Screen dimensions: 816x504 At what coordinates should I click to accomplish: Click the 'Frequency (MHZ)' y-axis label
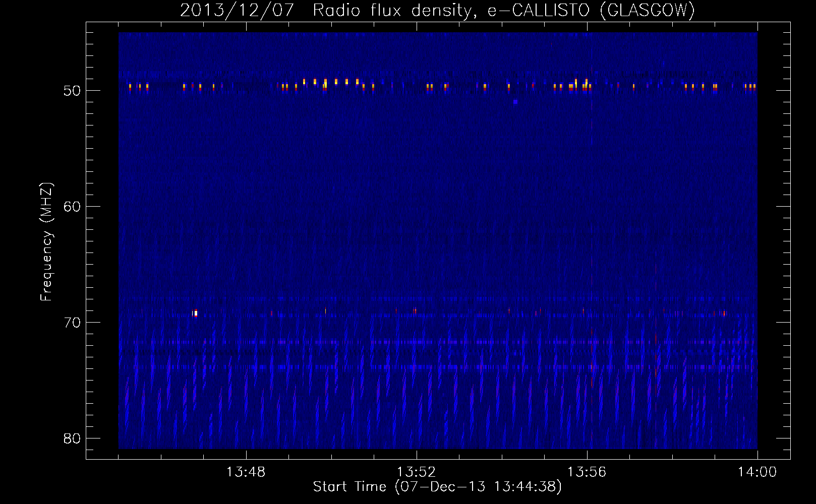pos(46,242)
